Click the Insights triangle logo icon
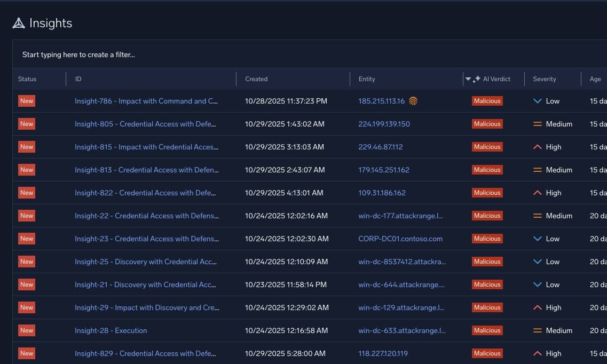 point(19,23)
